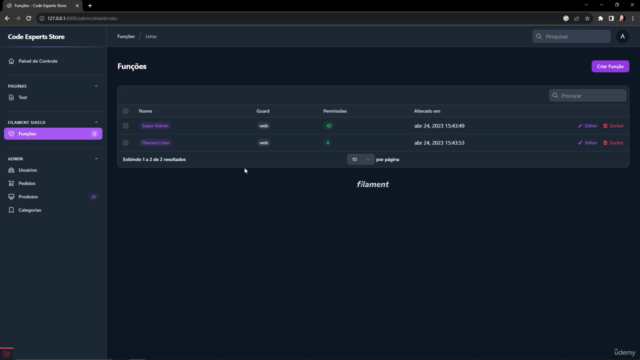
Task: Open the browser profile avatar
Action: point(622,18)
